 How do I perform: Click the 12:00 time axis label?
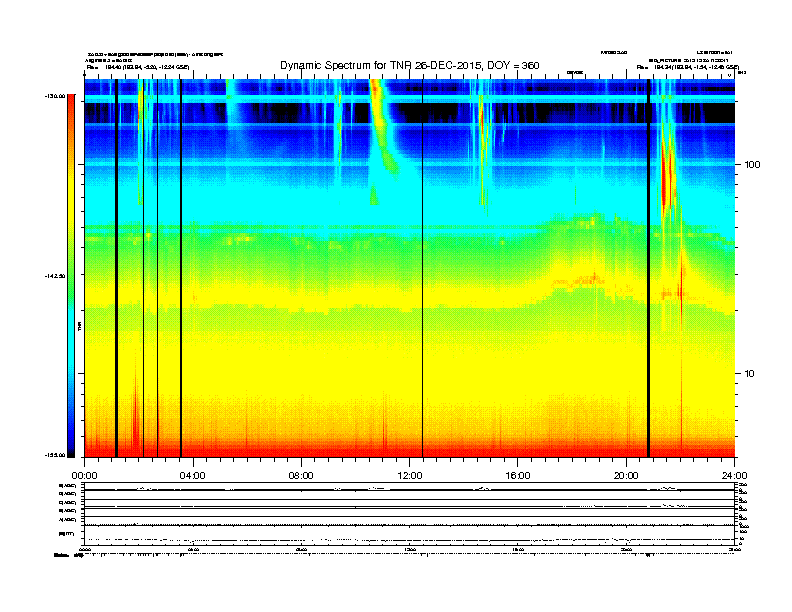(x=410, y=475)
